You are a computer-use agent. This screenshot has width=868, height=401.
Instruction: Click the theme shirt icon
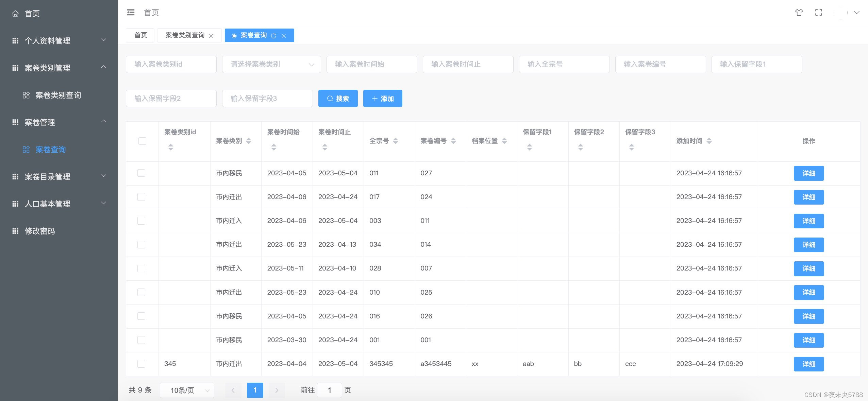799,13
